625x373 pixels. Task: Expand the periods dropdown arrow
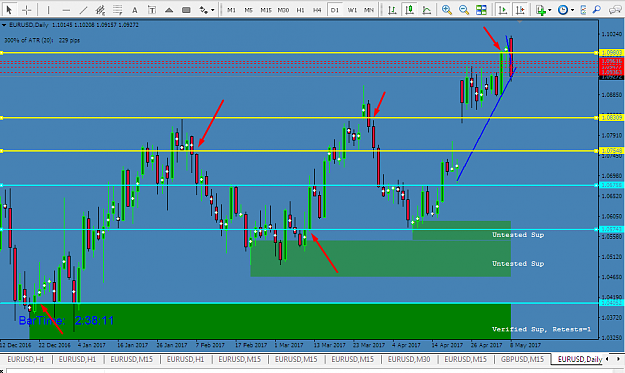(572, 10)
